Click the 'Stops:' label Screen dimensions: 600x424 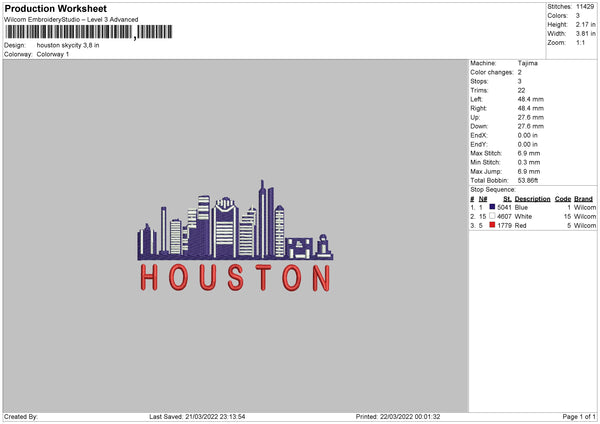tap(479, 81)
